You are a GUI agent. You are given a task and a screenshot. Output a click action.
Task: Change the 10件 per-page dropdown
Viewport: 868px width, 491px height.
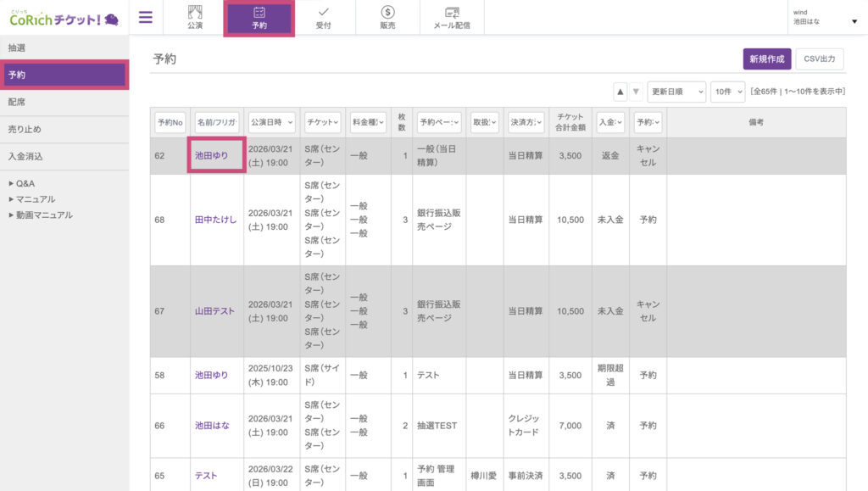(x=727, y=92)
